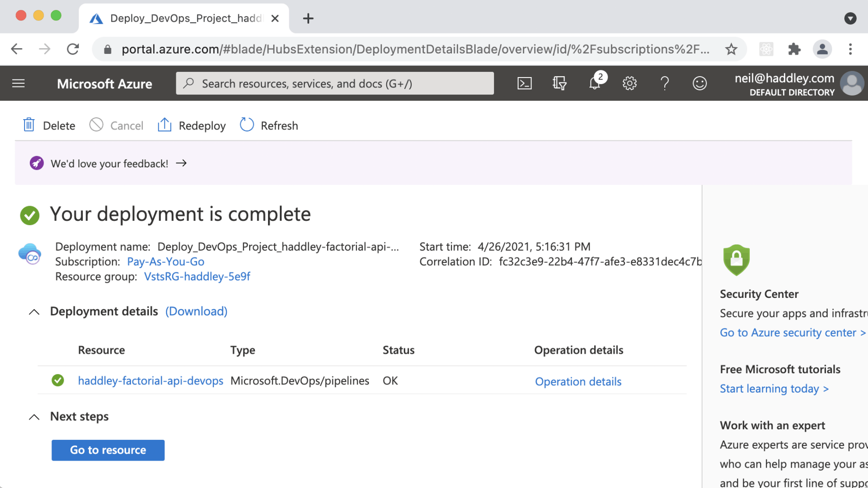Open the haddley-factorial-api-devops resource link

pos(150,381)
